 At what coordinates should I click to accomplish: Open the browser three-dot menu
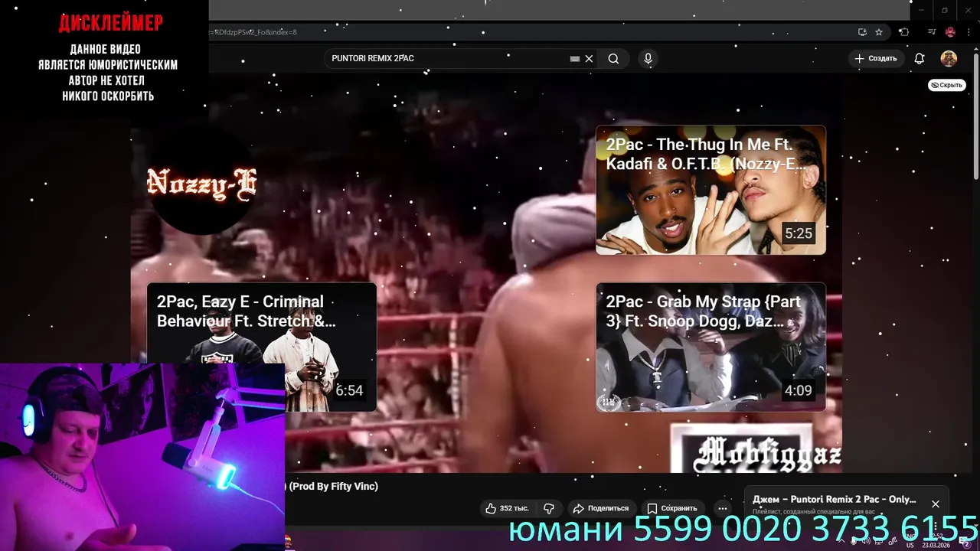tap(969, 32)
